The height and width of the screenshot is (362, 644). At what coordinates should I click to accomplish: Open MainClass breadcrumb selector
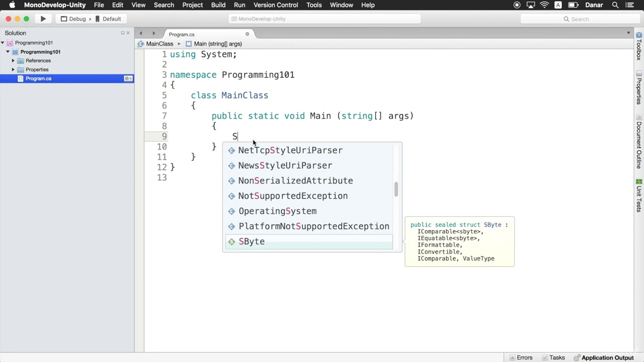pyautogui.click(x=155, y=44)
